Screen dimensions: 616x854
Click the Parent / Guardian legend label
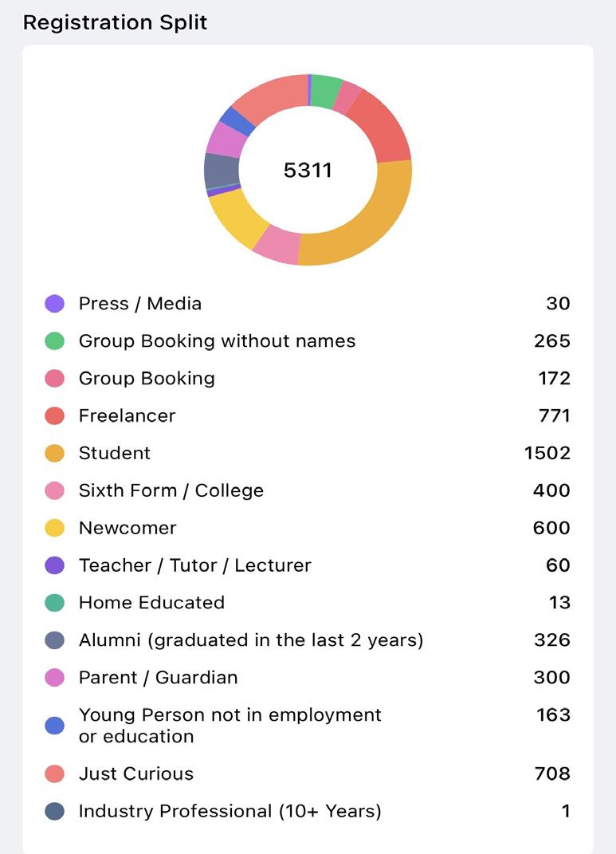159,678
